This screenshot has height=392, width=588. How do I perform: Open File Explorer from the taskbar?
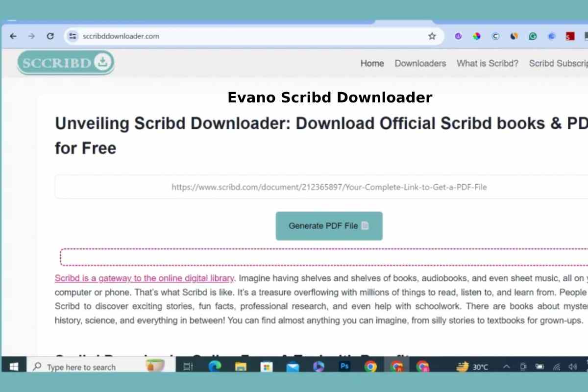(241, 367)
